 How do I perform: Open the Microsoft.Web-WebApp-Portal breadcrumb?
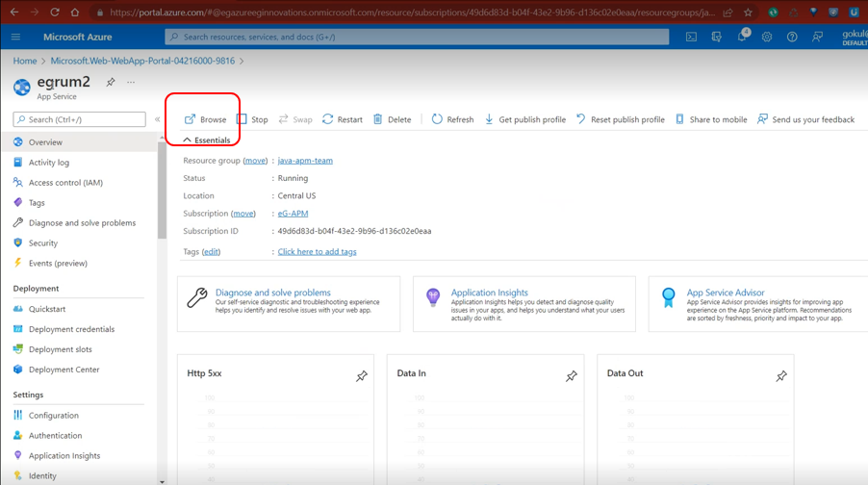click(142, 61)
